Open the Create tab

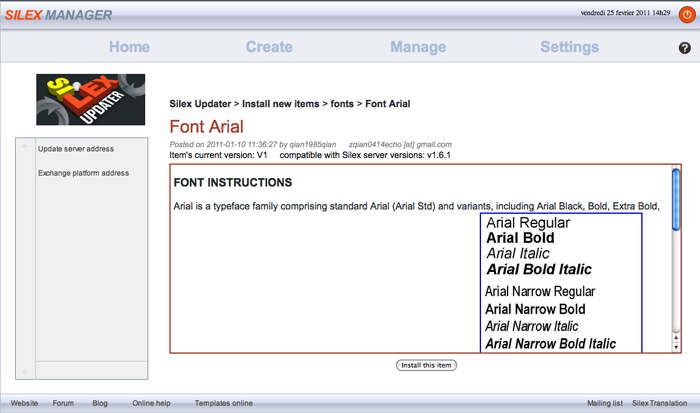pos(269,47)
